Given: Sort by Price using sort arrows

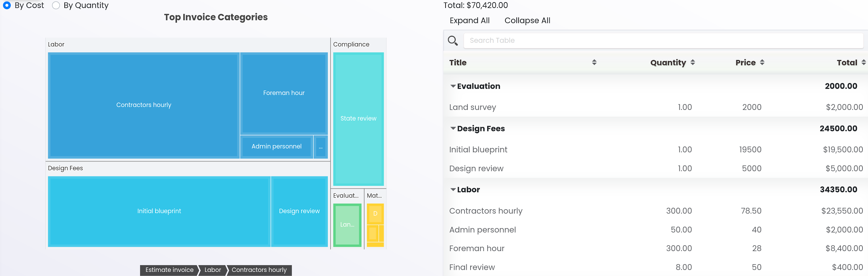Looking at the screenshot, I should 762,62.
